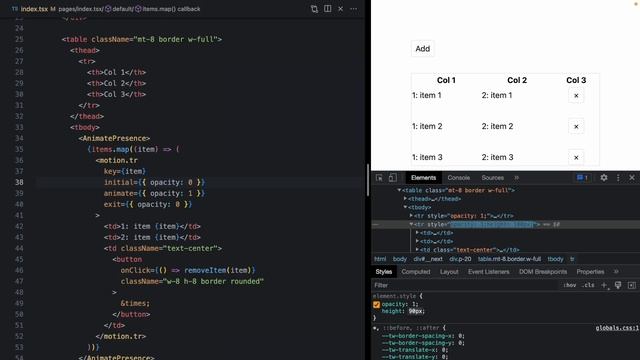Switch to the Elements DevTools tab
Screen dimensions: 640x360
click(x=423, y=178)
